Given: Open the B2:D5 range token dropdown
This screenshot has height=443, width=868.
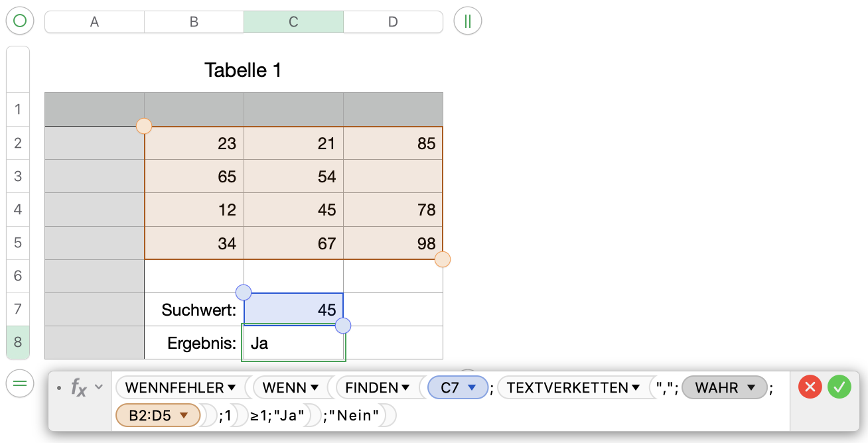Looking at the screenshot, I should point(184,416).
